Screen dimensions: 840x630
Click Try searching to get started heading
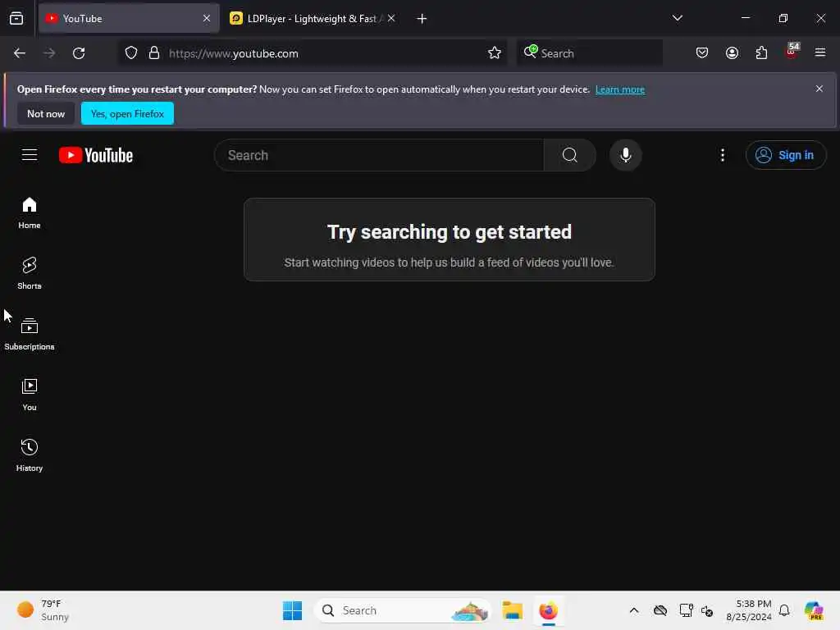coord(449,232)
